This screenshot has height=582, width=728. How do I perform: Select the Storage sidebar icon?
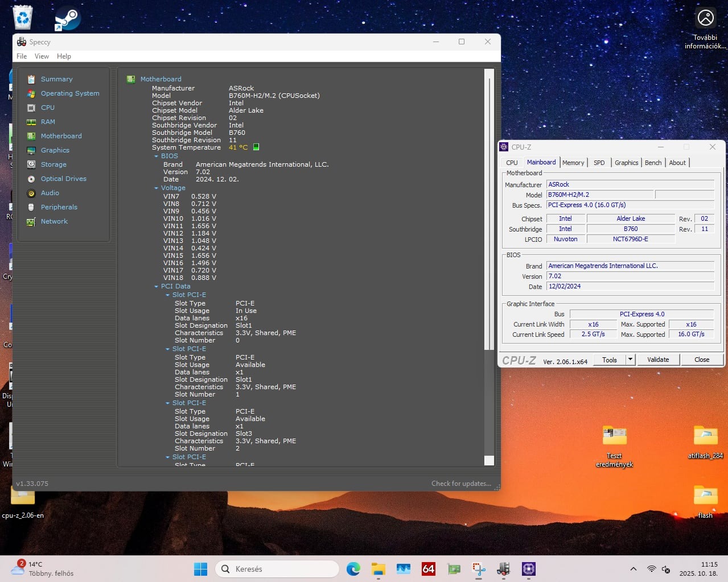[x=31, y=164]
